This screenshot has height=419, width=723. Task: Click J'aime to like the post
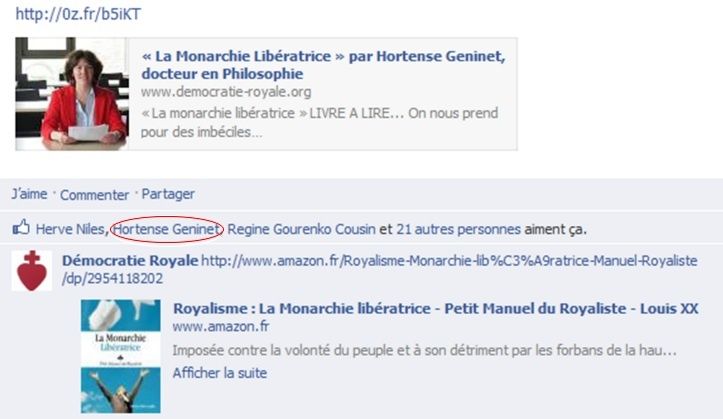[x=30, y=194]
